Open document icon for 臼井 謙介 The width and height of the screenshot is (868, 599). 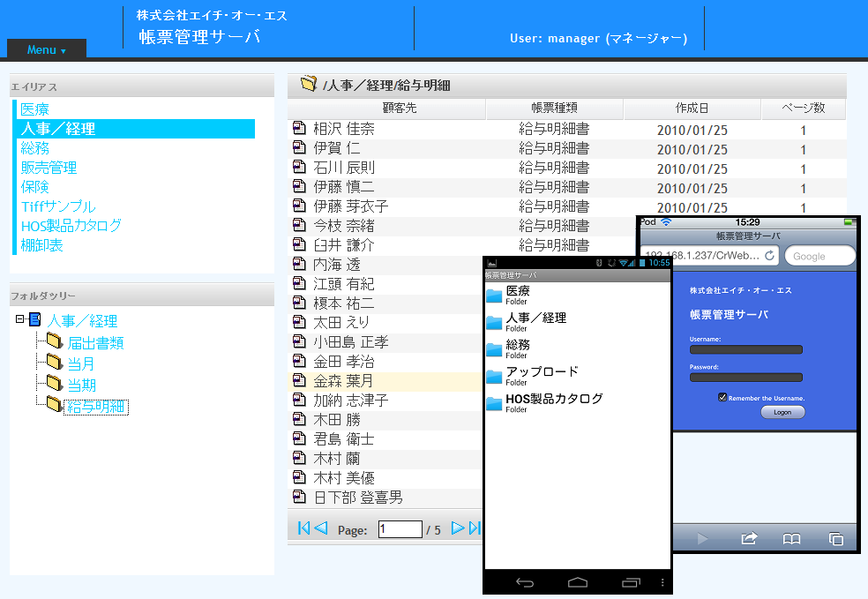pyautogui.click(x=299, y=244)
